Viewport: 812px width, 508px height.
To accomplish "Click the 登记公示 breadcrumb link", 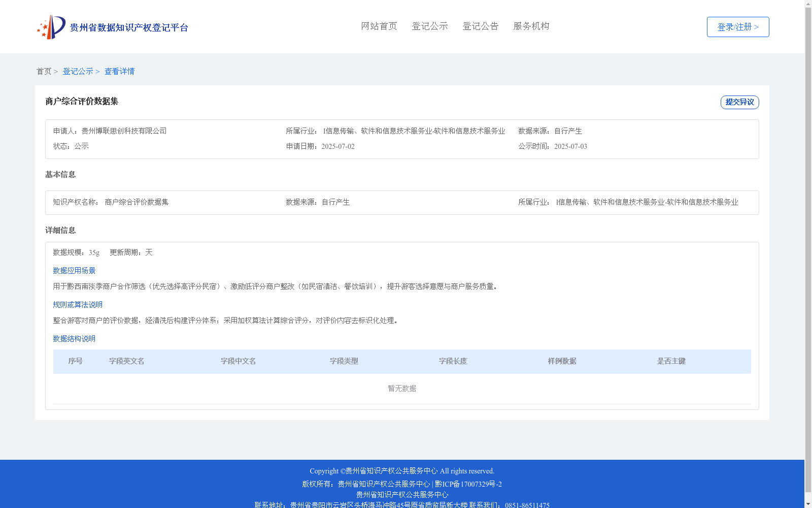I will pos(78,72).
